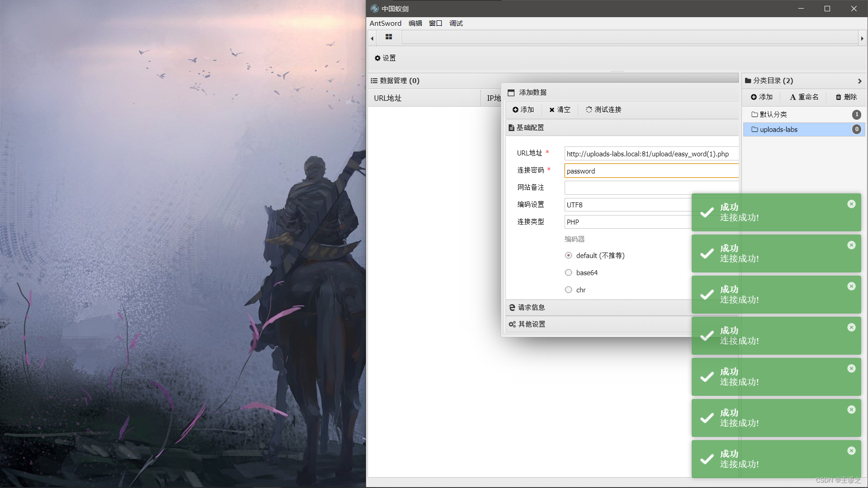Open the 编辑 menu
Viewport: 868px width, 488px height.
coord(415,23)
